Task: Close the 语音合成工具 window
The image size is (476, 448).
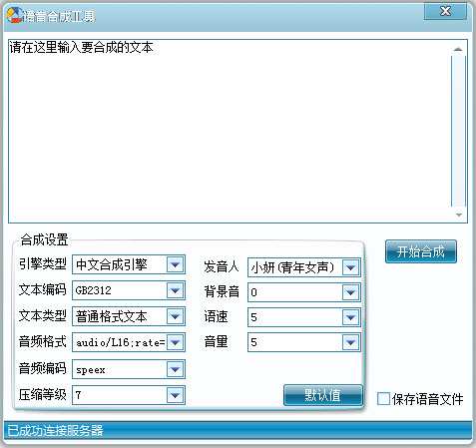Action: click(445, 11)
